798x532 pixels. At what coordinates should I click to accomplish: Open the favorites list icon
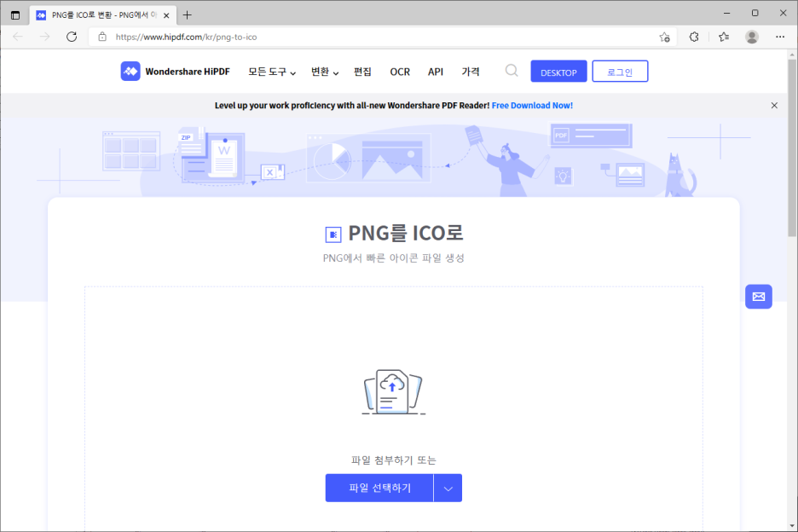[724, 37]
